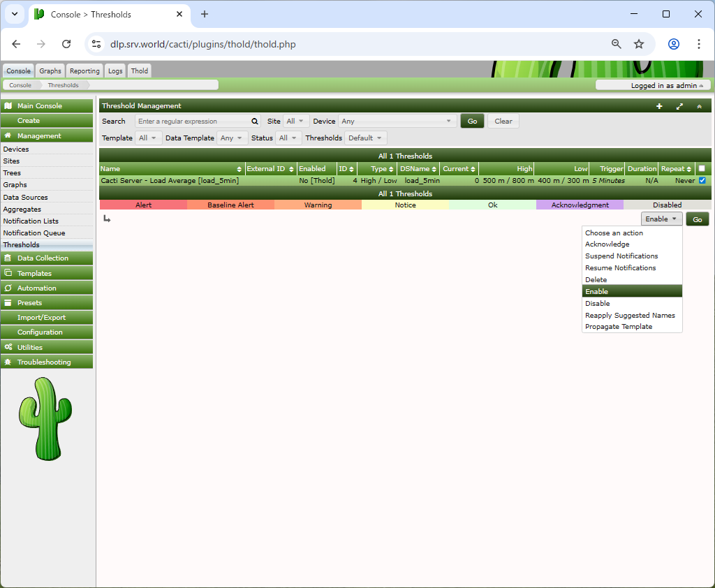
Task: Open the Site filter dropdown
Action: [x=296, y=121]
